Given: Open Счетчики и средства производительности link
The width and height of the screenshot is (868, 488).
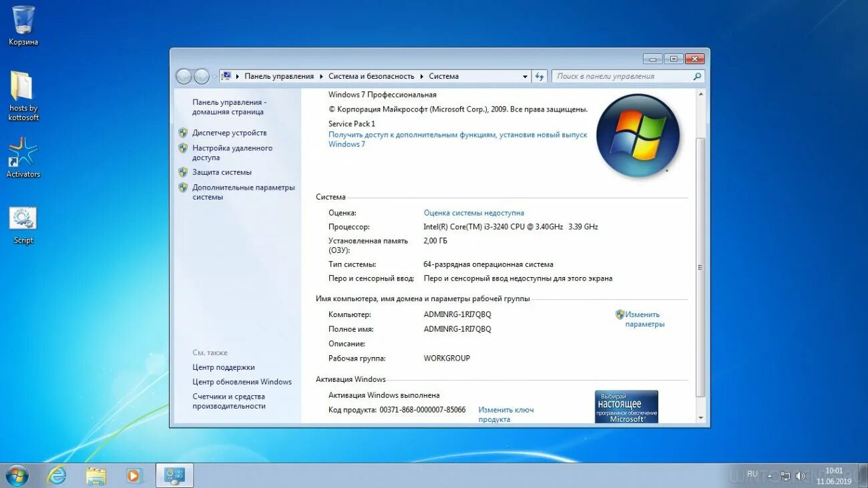Looking at the screenshot, I should click(x=228, y=401).
